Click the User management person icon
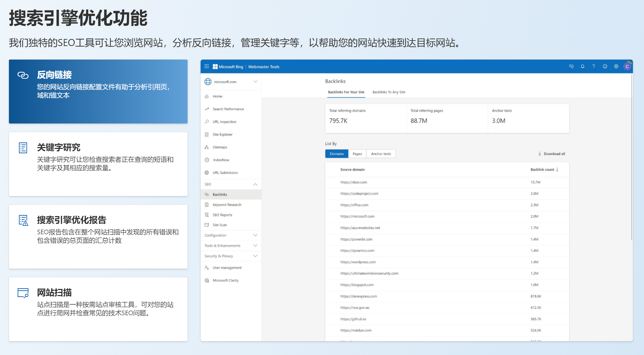The height and width of the screenshot is (355, 644). tap(207, 268)
